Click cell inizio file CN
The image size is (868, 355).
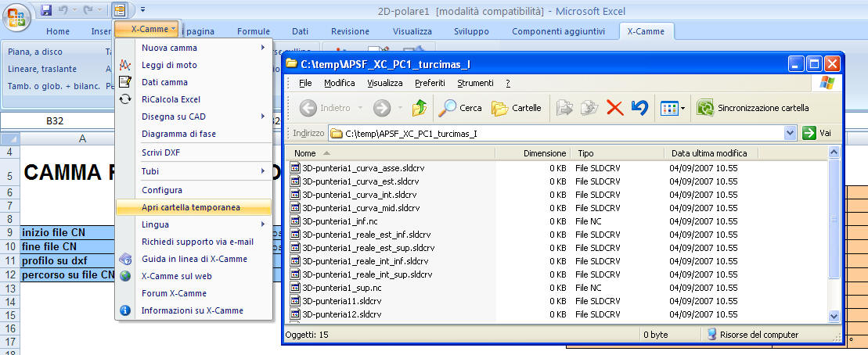67,232
